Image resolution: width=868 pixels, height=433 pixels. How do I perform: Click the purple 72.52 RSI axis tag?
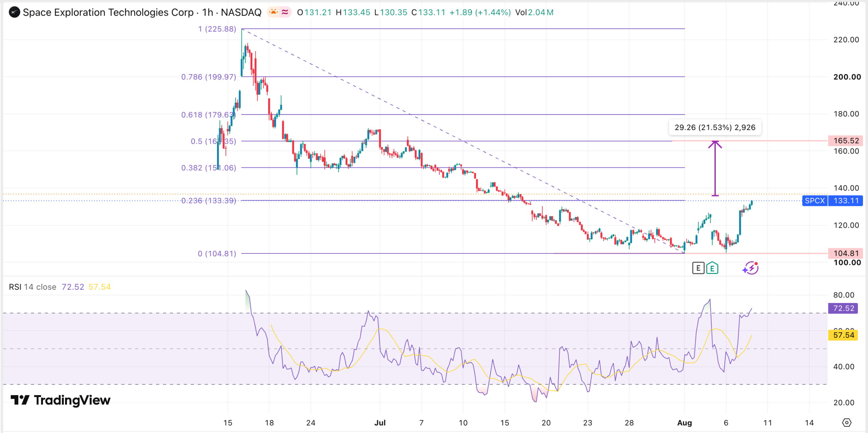point(843,308)
